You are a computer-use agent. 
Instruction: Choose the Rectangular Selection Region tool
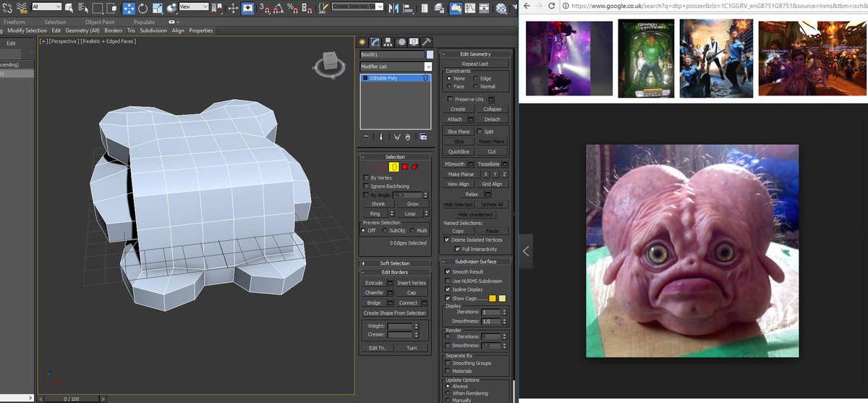[x=98, y=8]
